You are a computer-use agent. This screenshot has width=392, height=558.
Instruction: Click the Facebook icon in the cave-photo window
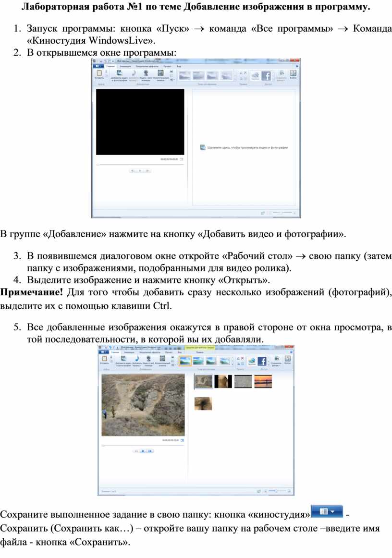click(x=262, y=361)
